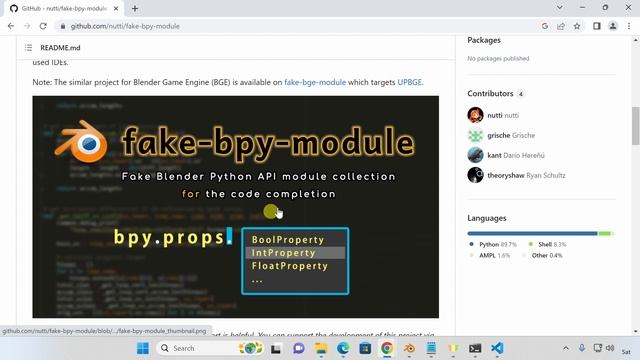Open the fake-bge-module link
The image size is (640, 360).
[x=315, y=82]
